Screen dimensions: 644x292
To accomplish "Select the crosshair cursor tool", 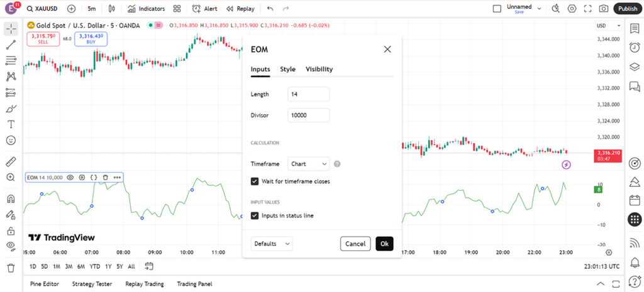I will pos(11,29).
